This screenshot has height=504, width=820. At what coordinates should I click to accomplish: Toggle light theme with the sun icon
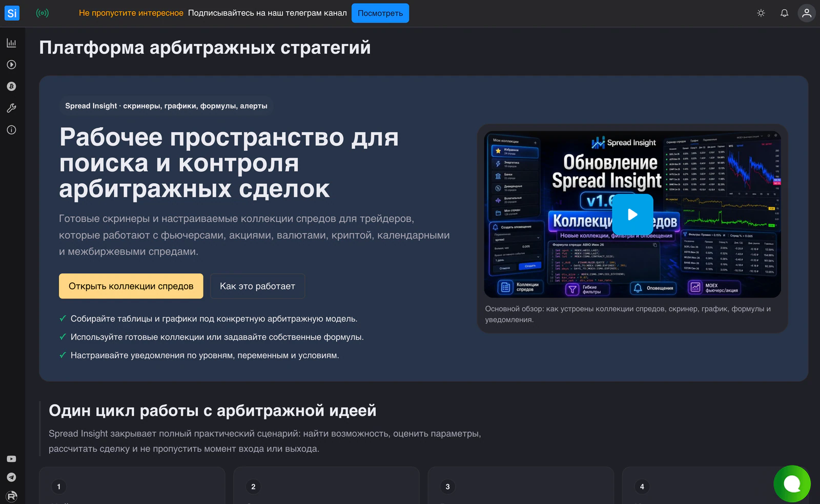761,13
